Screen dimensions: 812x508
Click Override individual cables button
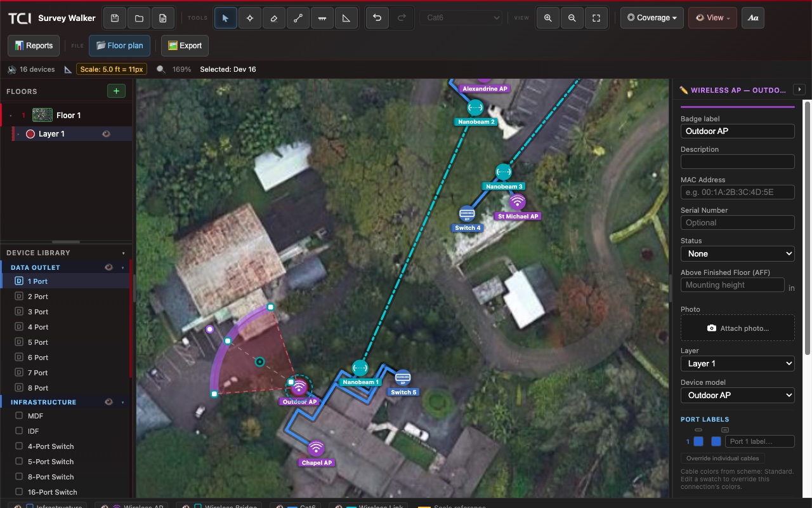(723, 458)
